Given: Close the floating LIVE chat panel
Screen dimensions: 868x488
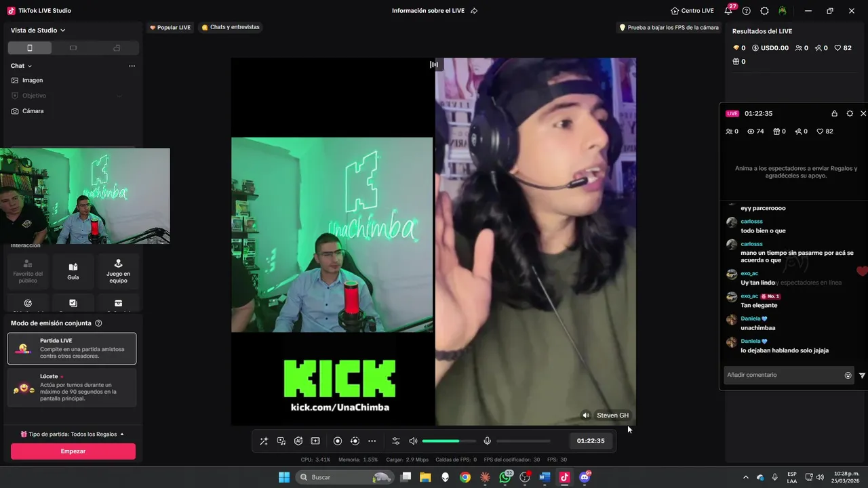Looking at the screenshot, I should pos(863,113).
